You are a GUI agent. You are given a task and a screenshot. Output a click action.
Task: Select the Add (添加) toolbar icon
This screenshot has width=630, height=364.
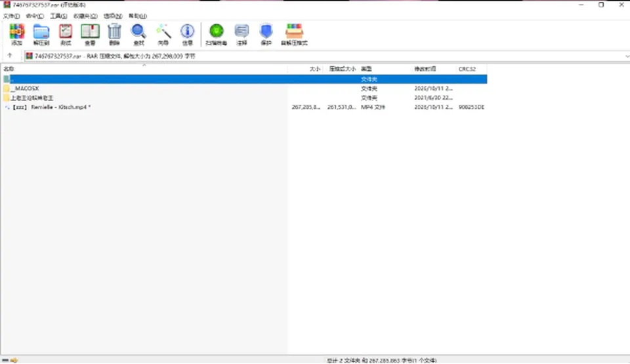pyautogui.click(x=17, y=34)
